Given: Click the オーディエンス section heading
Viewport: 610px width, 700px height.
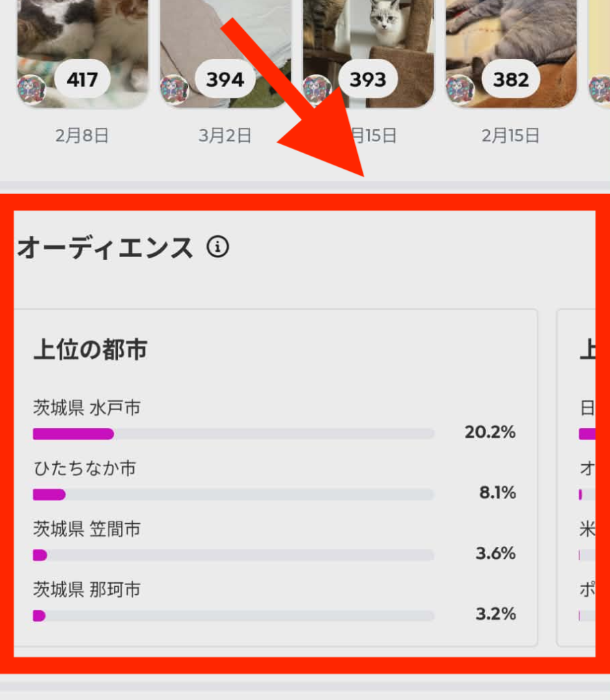Looking at the screenshot, I should coord(105,247).
